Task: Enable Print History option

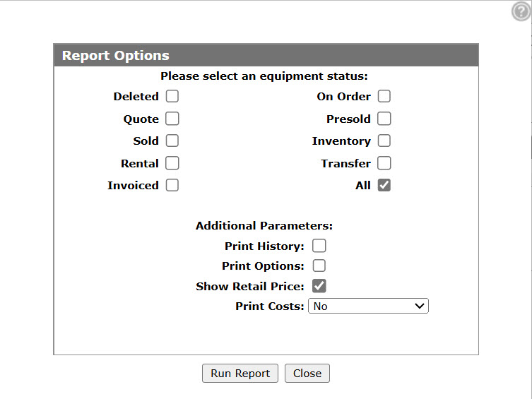Action: coord(319,246)
